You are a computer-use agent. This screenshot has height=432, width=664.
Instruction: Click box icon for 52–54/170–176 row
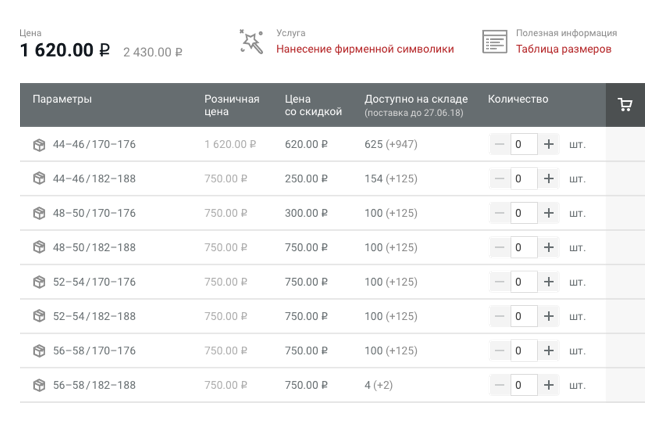39,282
